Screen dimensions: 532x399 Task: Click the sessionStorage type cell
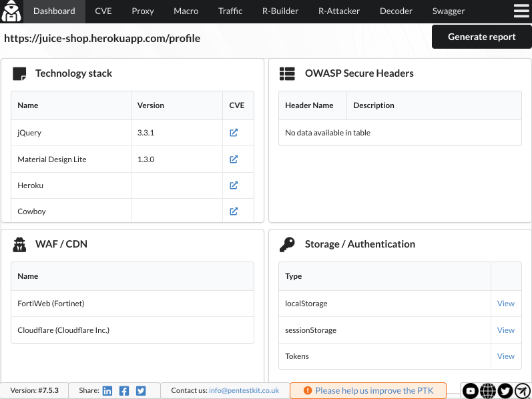point(384,330)
